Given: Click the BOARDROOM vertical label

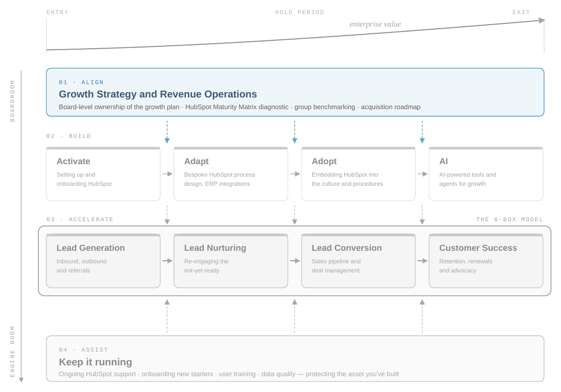Looking at the screenshot, I should [x=12, y=101].
